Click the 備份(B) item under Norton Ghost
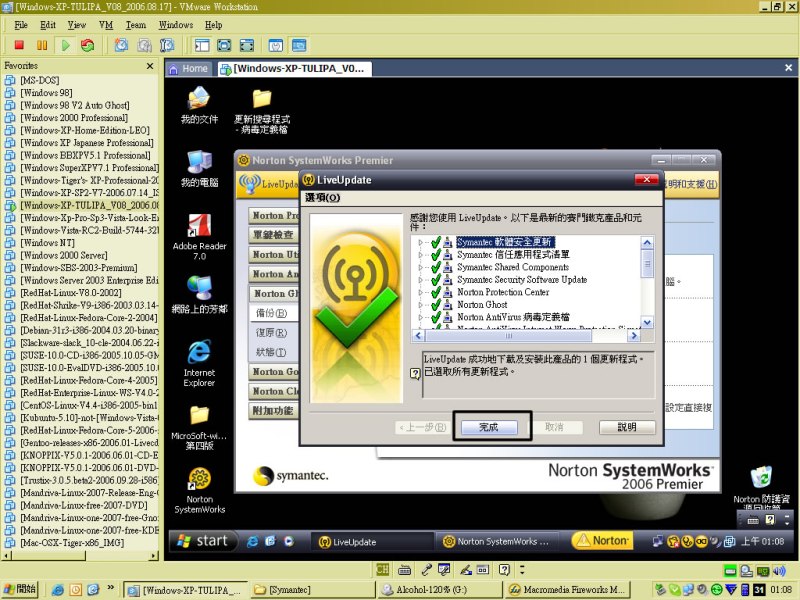The image size is (800, 600). (271, 313)
